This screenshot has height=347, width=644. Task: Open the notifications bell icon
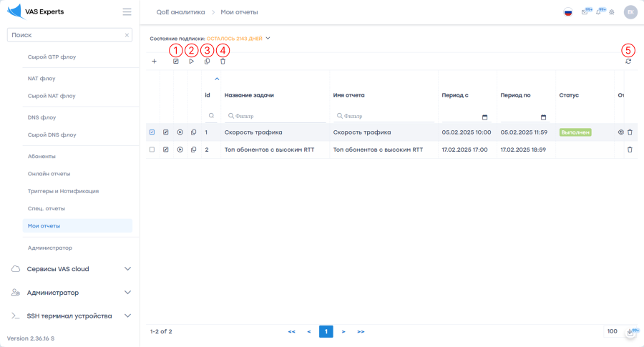click(x=599, y=12)
